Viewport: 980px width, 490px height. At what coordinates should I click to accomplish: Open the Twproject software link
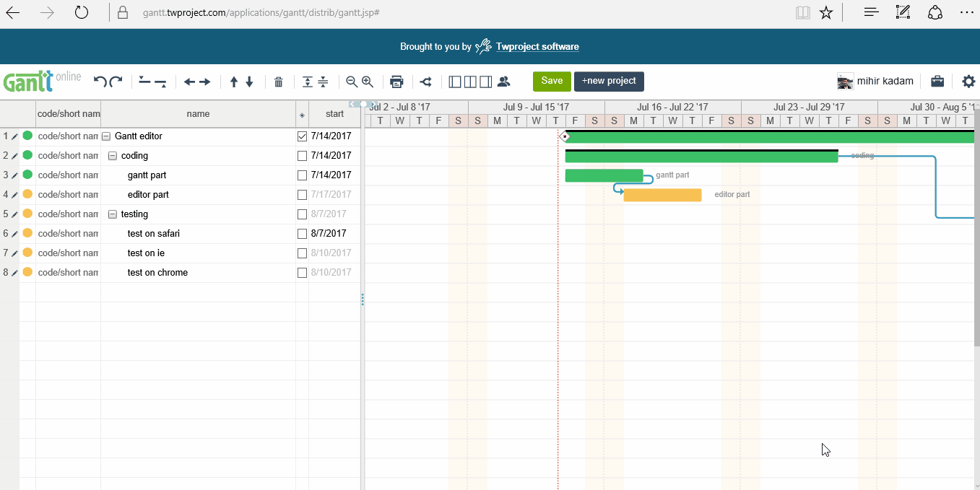pyautogui.click(x=537, y=46)
